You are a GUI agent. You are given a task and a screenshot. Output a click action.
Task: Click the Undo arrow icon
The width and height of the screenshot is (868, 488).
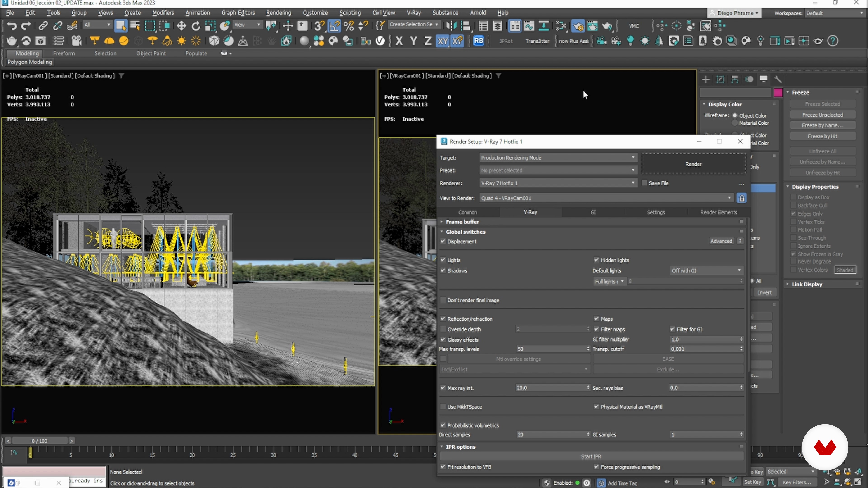click(12, 26)
